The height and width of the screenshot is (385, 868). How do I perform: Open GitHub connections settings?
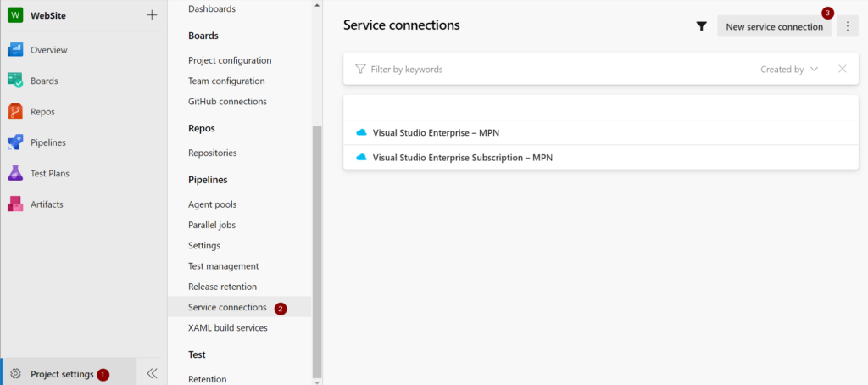[x=227, y=101]
